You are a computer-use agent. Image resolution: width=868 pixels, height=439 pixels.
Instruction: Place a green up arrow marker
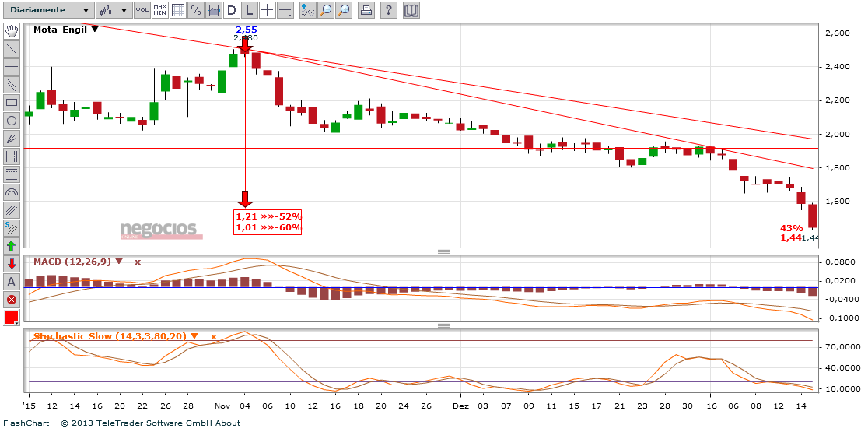(12, 246)
